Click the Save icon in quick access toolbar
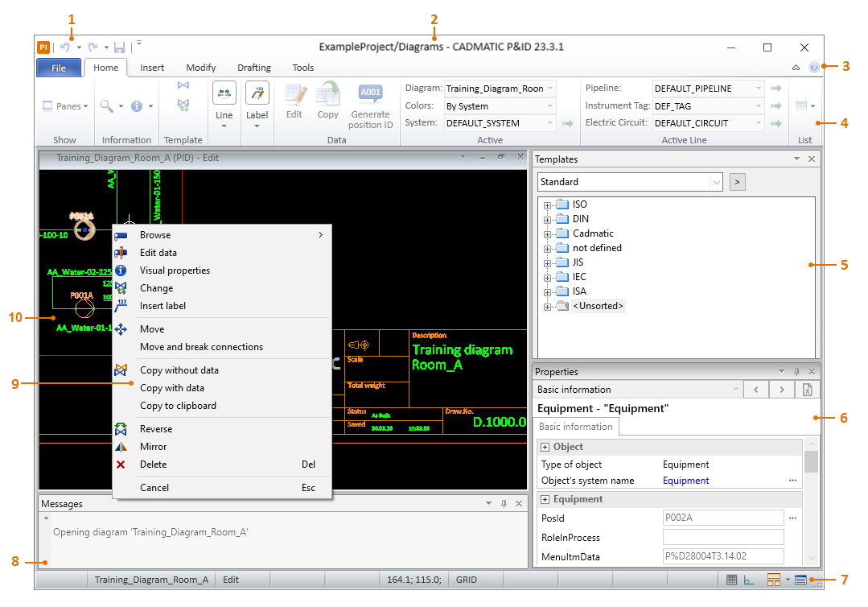868x607 pixels. click(x=120, y=47)
